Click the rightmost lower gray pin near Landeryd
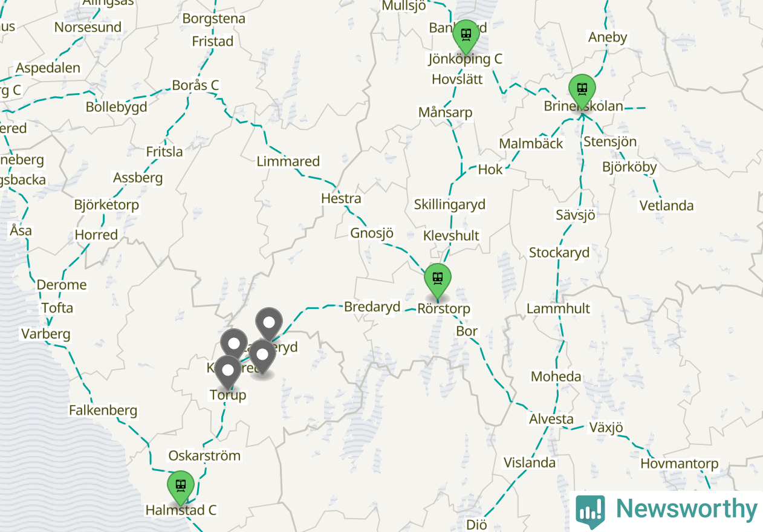The image size is (763, 532). [262, 356]
